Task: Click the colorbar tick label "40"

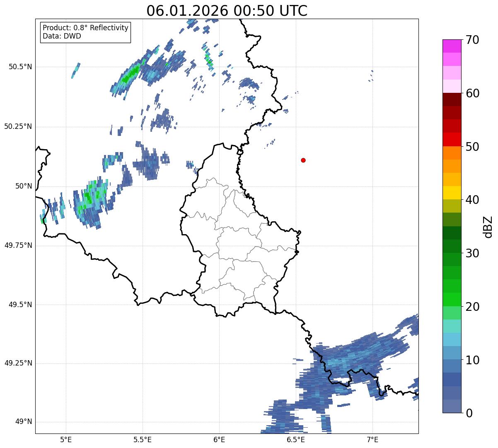Action: (x=472, y=200)
